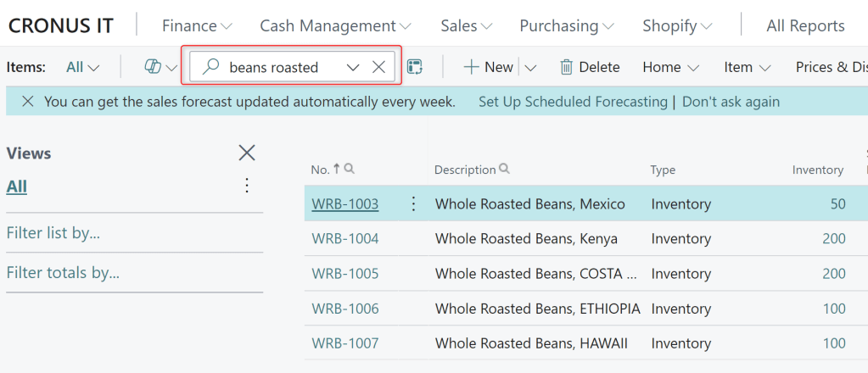868x373 pixels.
Task: Open the layout view icon after search
Action: pos(415,67)
